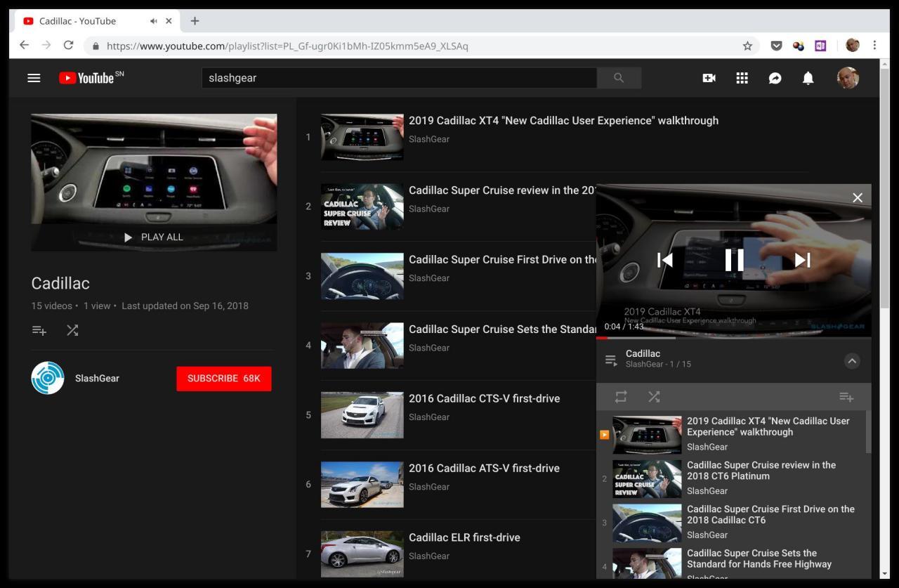Click the search magnifier button
899x588 pixels.
point(619,78)
